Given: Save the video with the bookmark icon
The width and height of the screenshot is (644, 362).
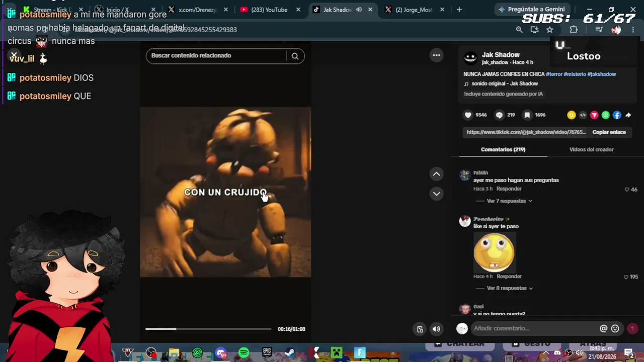Looking at the screenshot, I should 527,115.
